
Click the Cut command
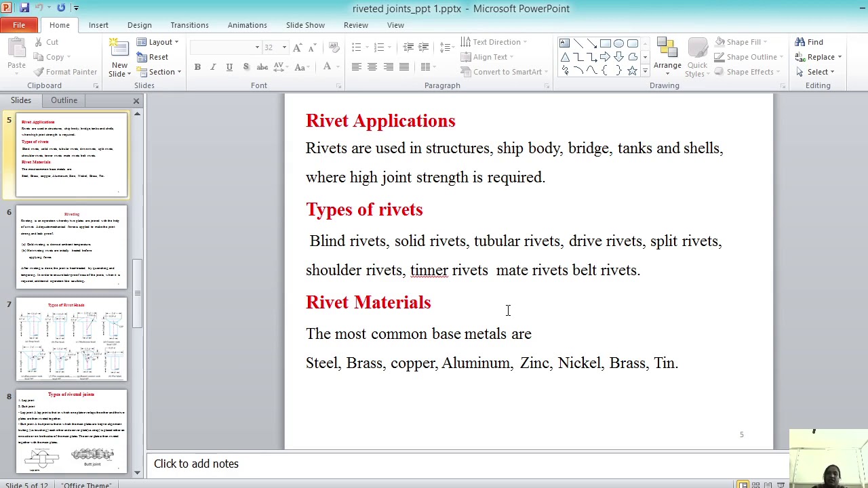coord(45,42)
